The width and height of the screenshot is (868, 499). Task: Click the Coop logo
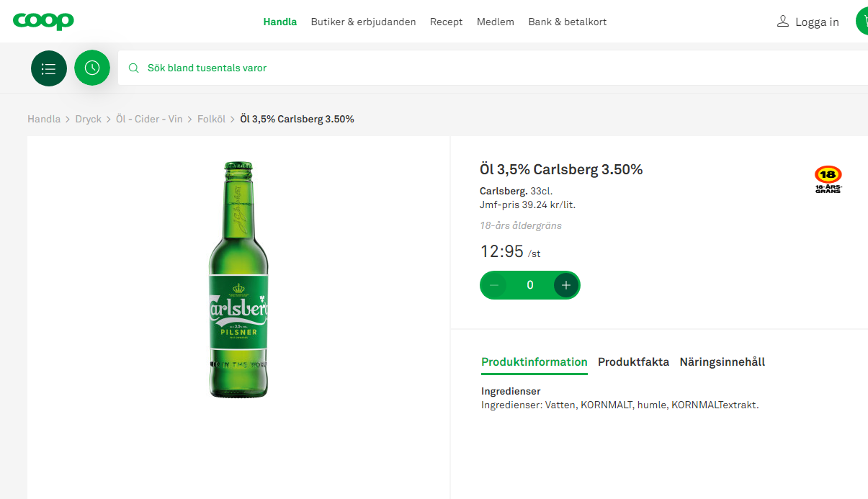pyautogui.click(x=43, y=22)
